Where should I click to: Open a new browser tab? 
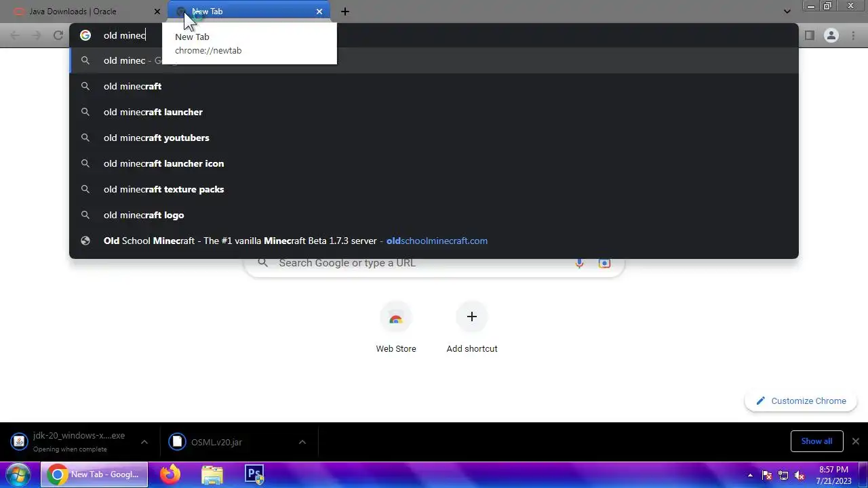(344, 12)
